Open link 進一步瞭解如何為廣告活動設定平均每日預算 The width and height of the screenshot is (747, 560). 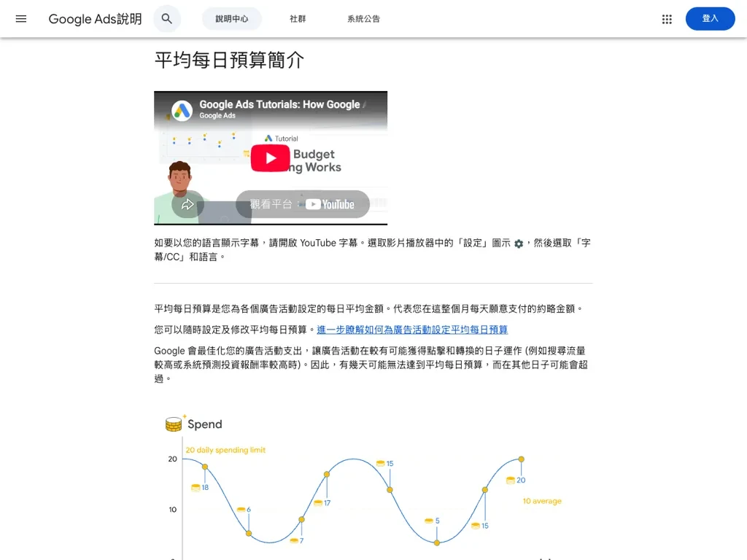[x=412, y=330]
